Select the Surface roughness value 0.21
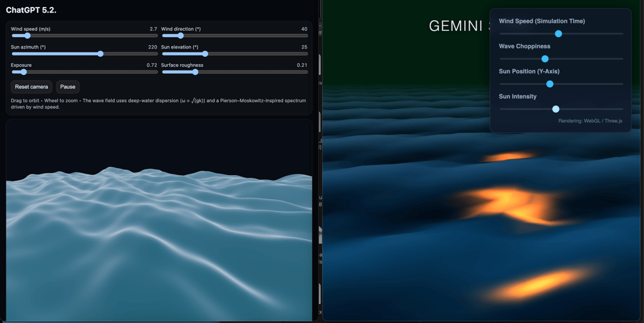This screenshot has height=323, width=644. click(x=302, y=65)
